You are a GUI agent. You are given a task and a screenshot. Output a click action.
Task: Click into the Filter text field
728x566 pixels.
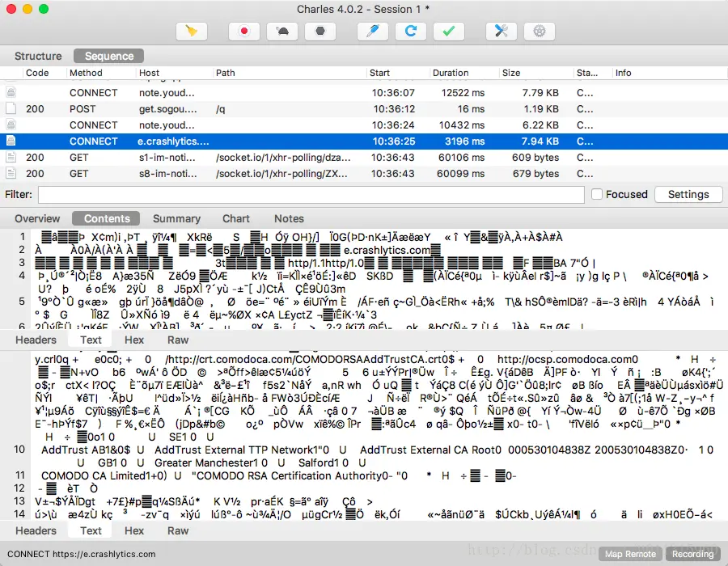point(311,194)
